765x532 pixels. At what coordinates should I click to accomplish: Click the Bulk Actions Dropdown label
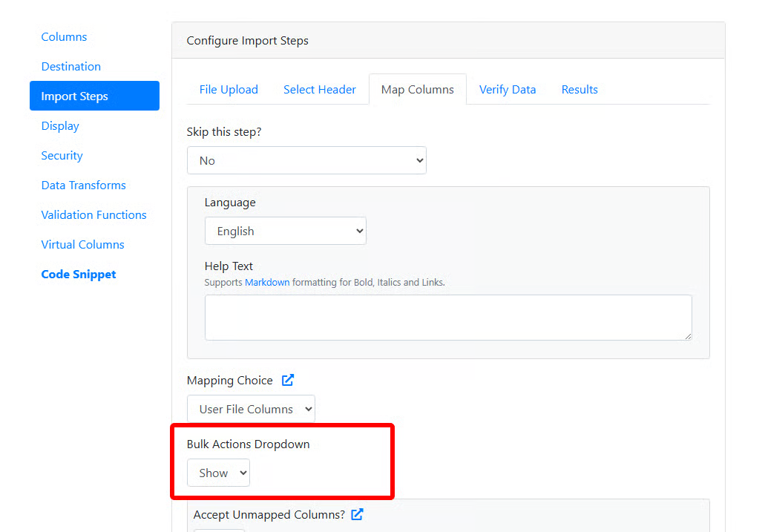pyautogui.click(x=248, y=444)
